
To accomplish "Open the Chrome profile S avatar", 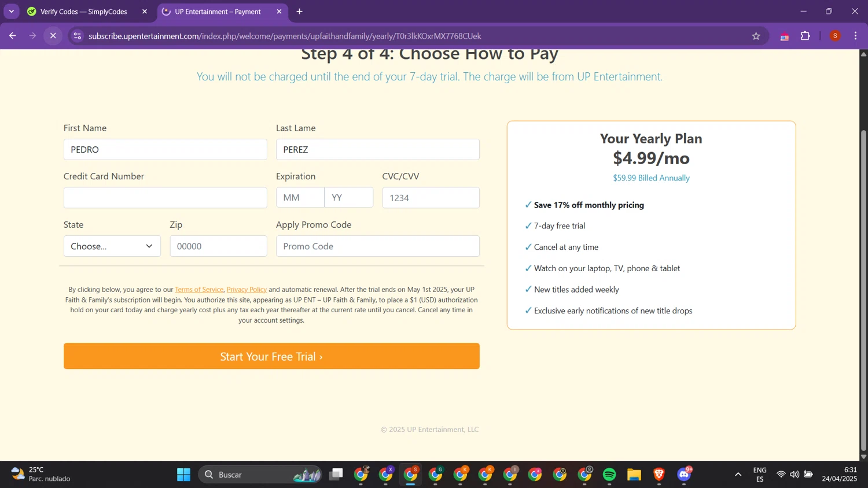I will point(835,36).
